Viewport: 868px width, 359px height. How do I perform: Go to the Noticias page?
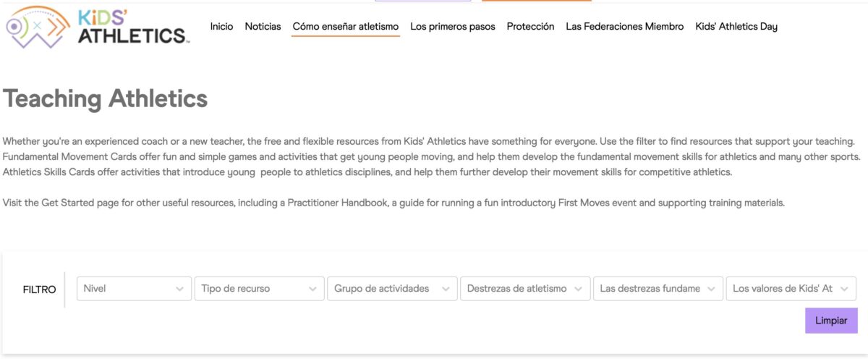[x=263, y=27]
